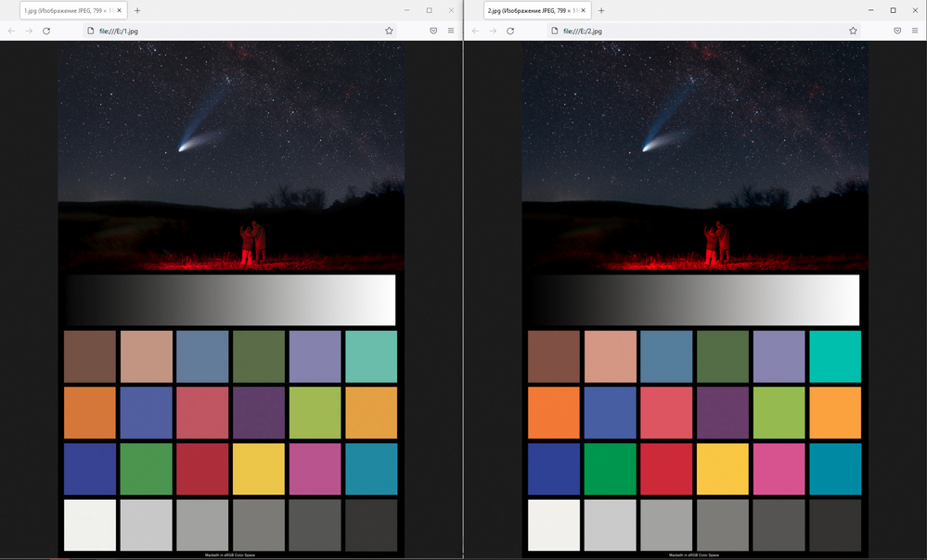The width and height of the screenshot is (927, 560).
Task: Close the 1.jpg tab
Action: click(x=119, y=10)
